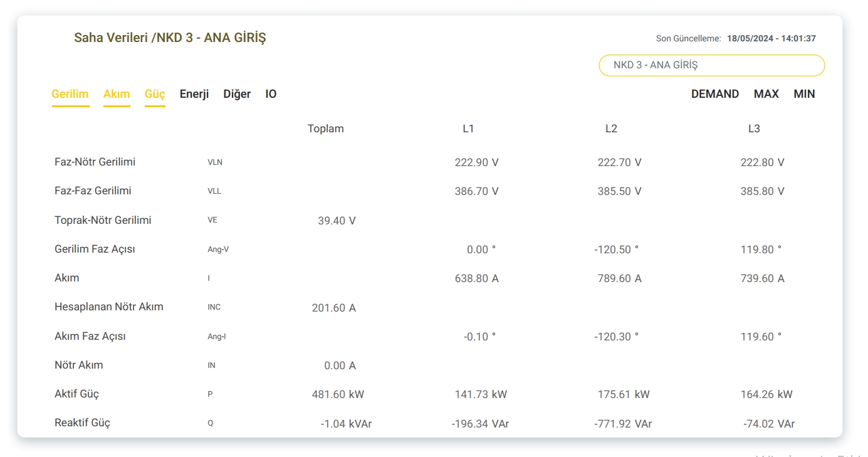Switch to the Enerji tab

(194, 94)
